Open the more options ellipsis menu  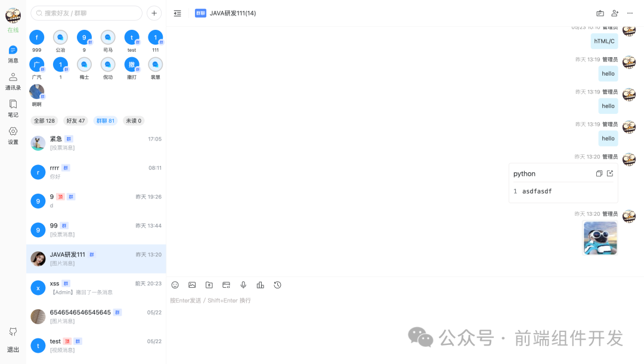[x=630, y=13]
